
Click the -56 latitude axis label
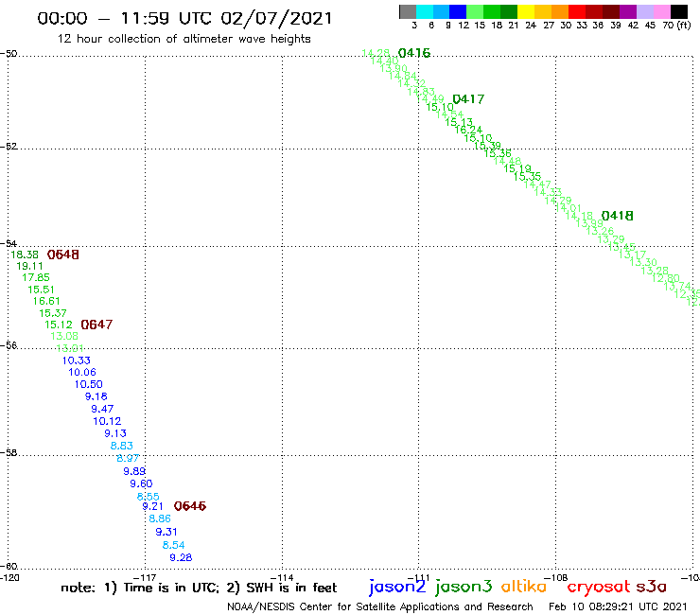click(9, 345)
